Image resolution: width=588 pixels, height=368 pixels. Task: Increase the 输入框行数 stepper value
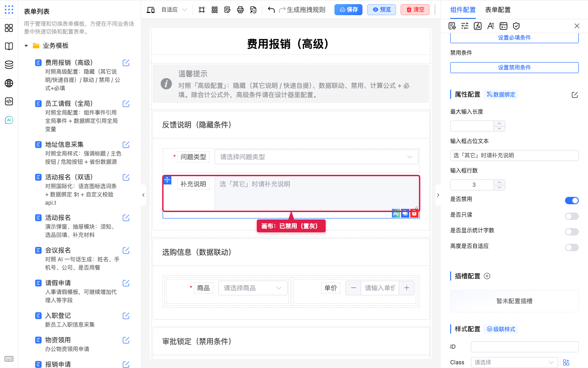pos(499,182)
